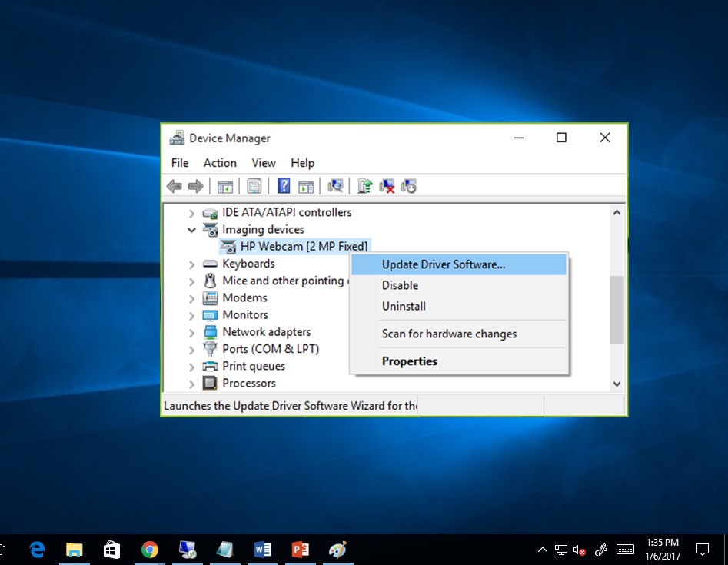Choose Uninstall from the context menu
The height and width of the screenshot is (565, 728).
click(459, 306)
